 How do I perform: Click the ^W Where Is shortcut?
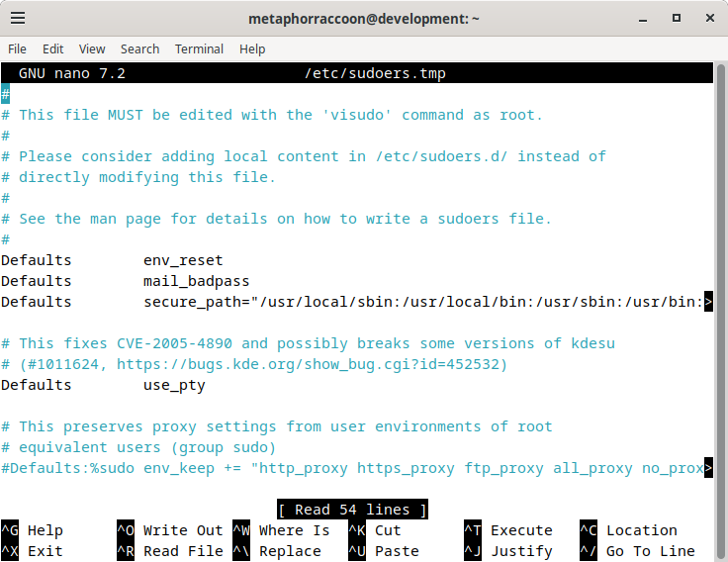coord(281,530)
